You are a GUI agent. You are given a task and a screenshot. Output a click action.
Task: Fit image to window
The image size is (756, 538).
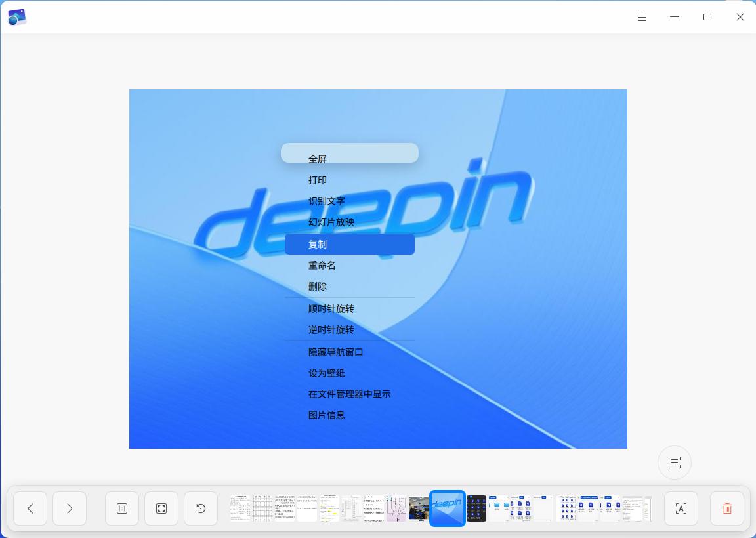point(161,508)
